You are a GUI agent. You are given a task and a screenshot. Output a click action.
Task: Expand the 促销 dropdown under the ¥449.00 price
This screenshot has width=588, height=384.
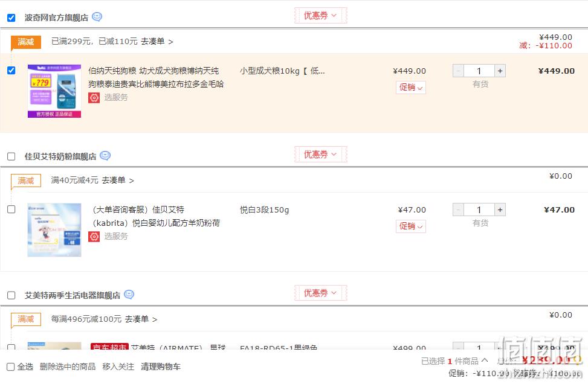pos(410,88)
